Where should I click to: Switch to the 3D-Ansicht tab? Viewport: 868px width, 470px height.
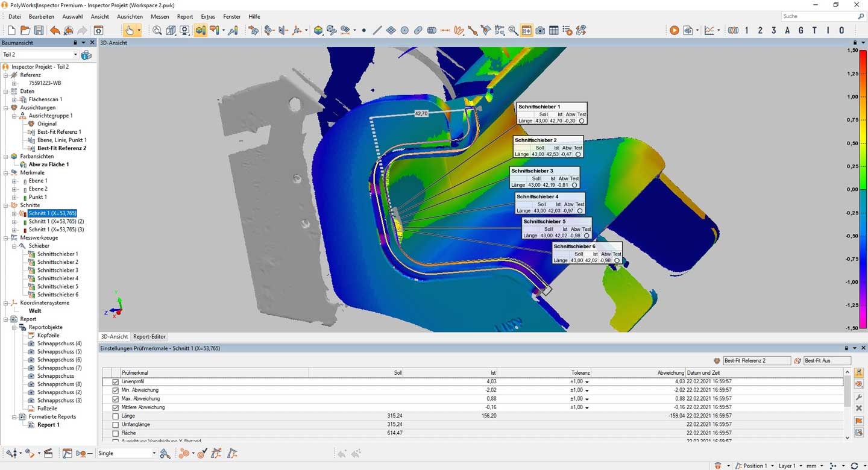(x=115, y=337)
